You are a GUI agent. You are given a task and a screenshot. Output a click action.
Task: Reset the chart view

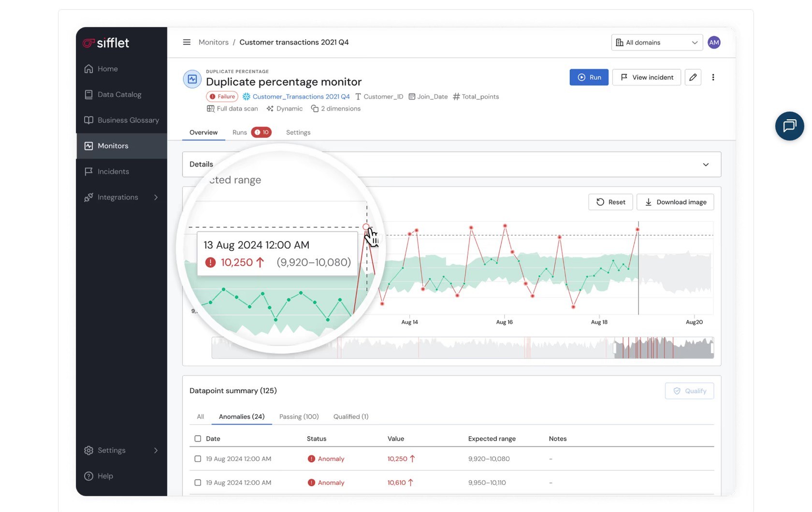[x=610, y=202]
